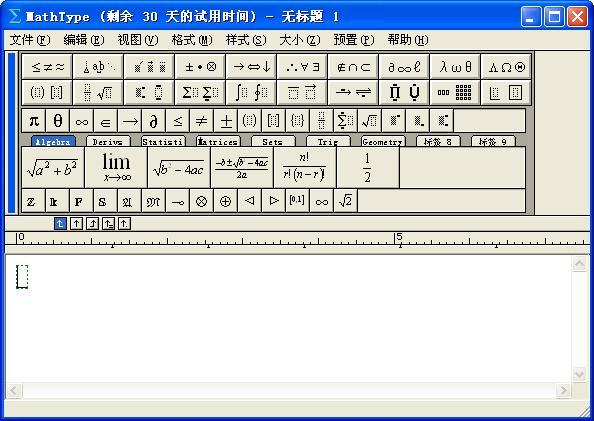Insert the circled plus symbol
The image size is (594, 421).
pos(225,201)
